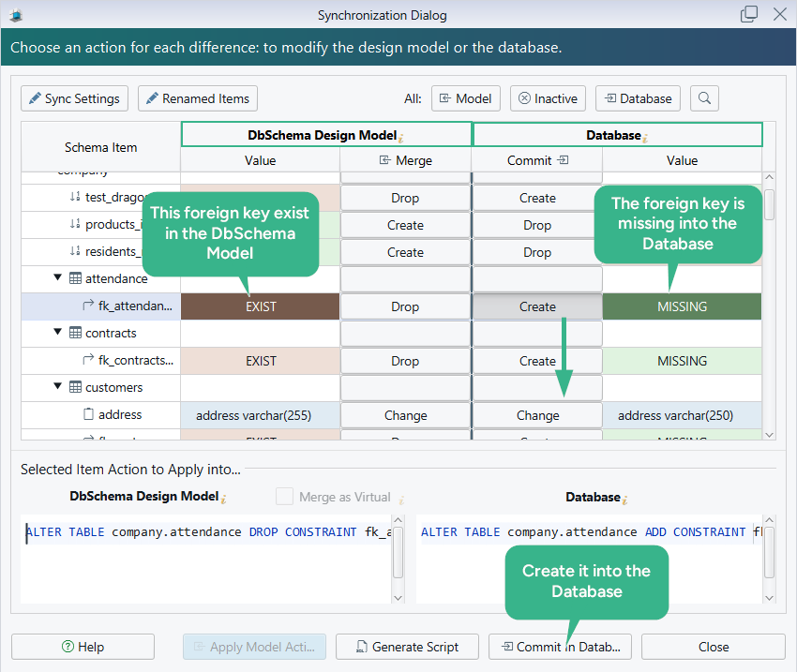797x672 pixels.
Task: Select the fk_attendan... foreign key row
Action: 101,306
